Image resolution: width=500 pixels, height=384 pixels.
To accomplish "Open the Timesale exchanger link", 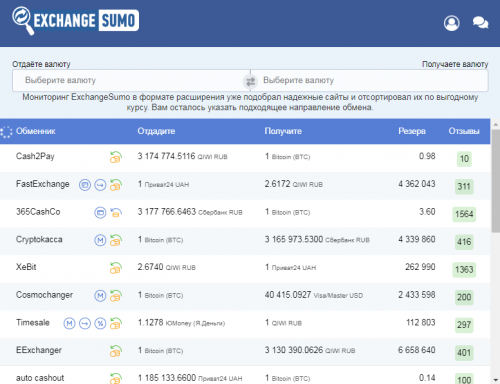I will (33, 322).
